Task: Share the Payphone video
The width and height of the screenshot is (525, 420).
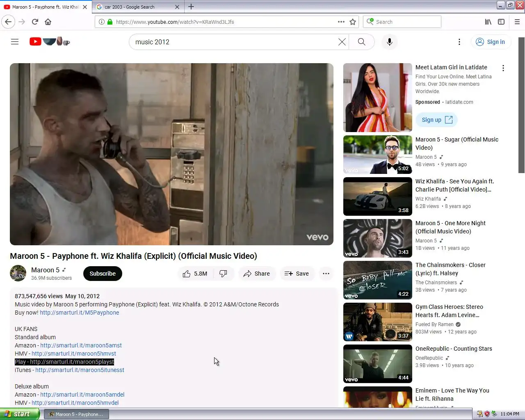Action: point(257,274)
